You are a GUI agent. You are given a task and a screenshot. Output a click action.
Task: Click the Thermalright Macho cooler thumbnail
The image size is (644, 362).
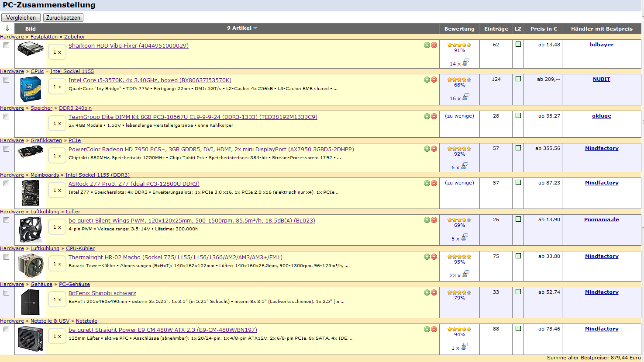pos(31,266)
